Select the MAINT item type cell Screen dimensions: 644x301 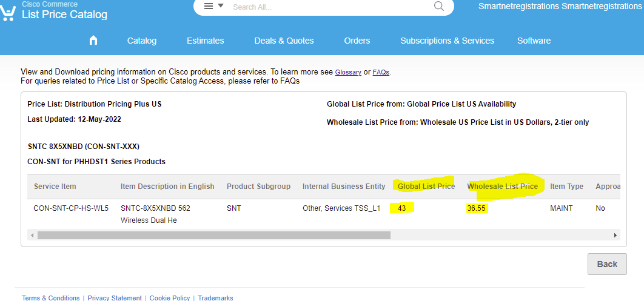[x=562, y=208]
